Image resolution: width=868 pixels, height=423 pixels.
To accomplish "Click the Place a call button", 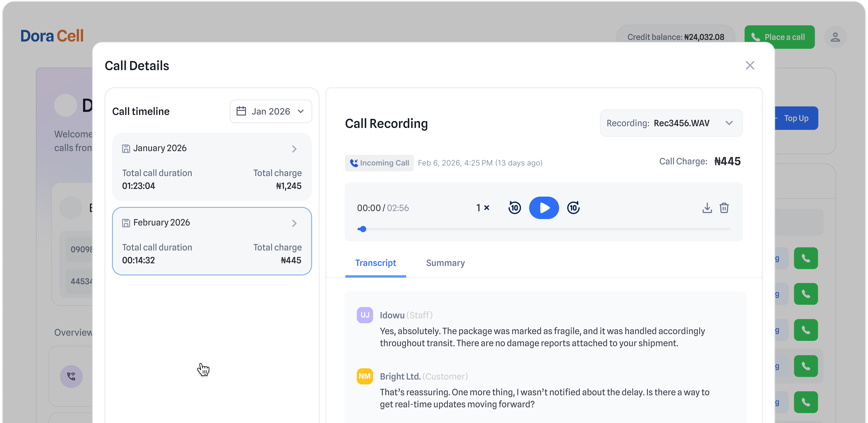I will tap(779, 37).
